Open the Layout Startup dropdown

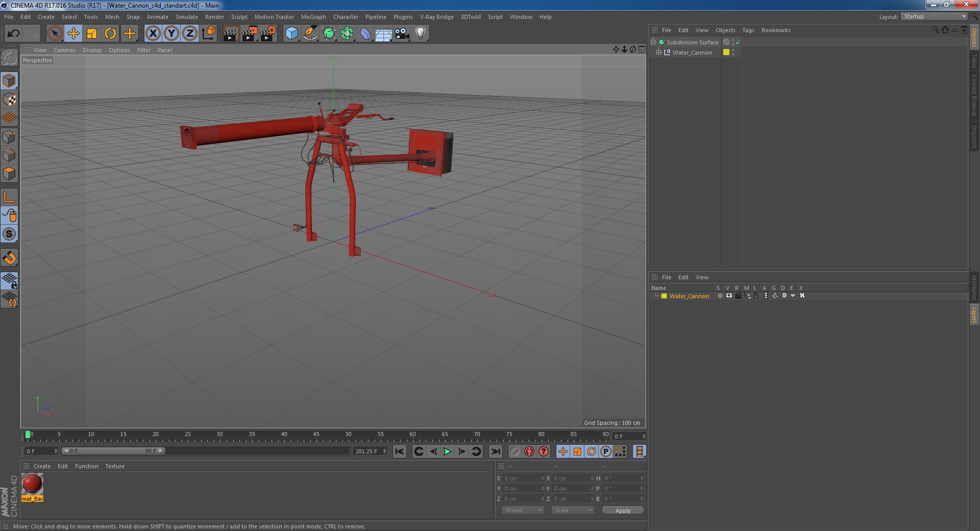pos(934,16)
